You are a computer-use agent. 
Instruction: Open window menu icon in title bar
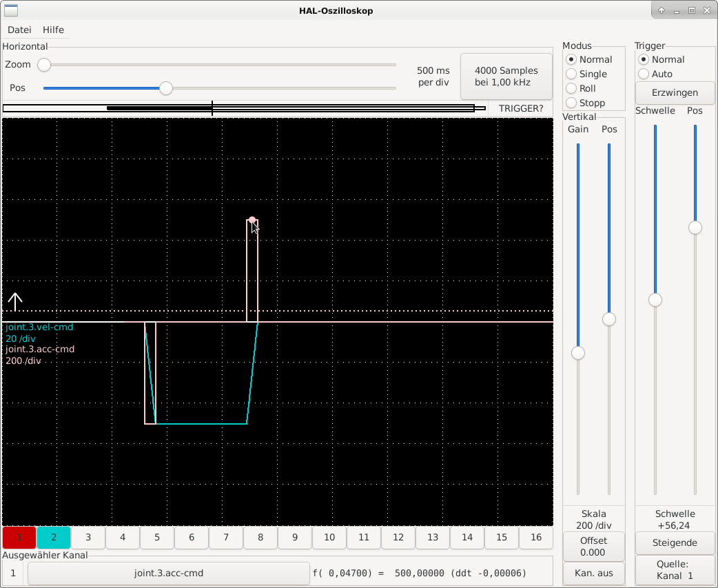click(11, 10)
